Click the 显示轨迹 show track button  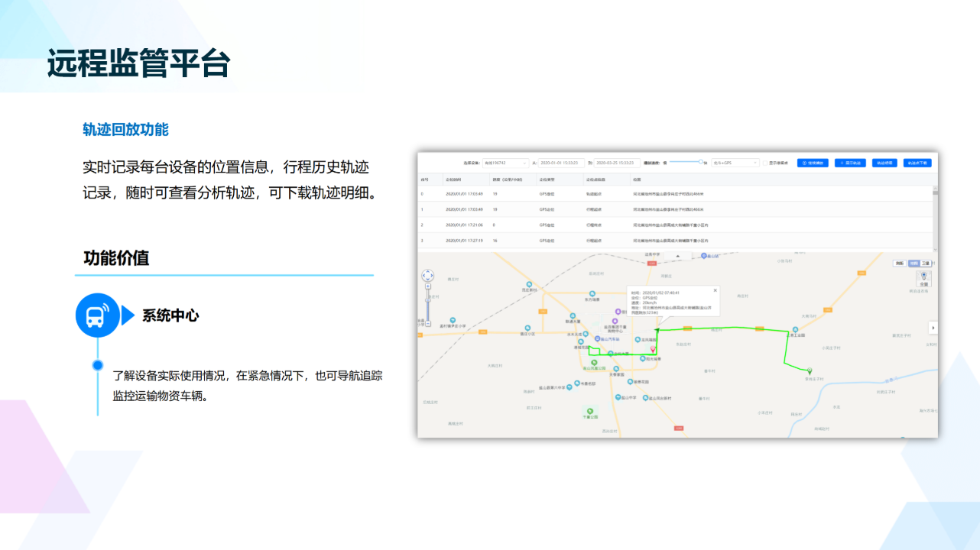pos(850,163)
